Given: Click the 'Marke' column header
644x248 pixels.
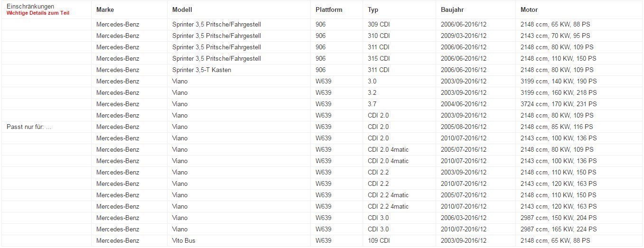Looking at the screenshot, I should (105, 9).
